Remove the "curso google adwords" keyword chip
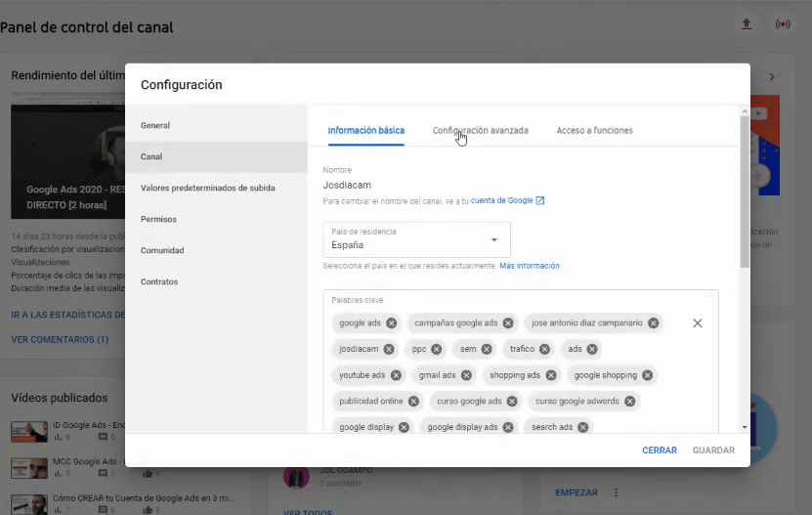 tap(629, 401)
